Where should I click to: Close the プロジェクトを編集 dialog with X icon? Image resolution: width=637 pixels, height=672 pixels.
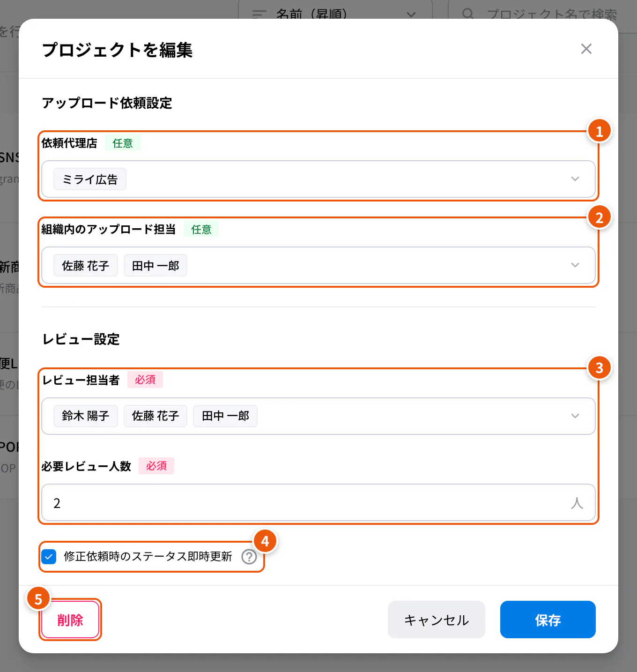[x=586, y=49]
